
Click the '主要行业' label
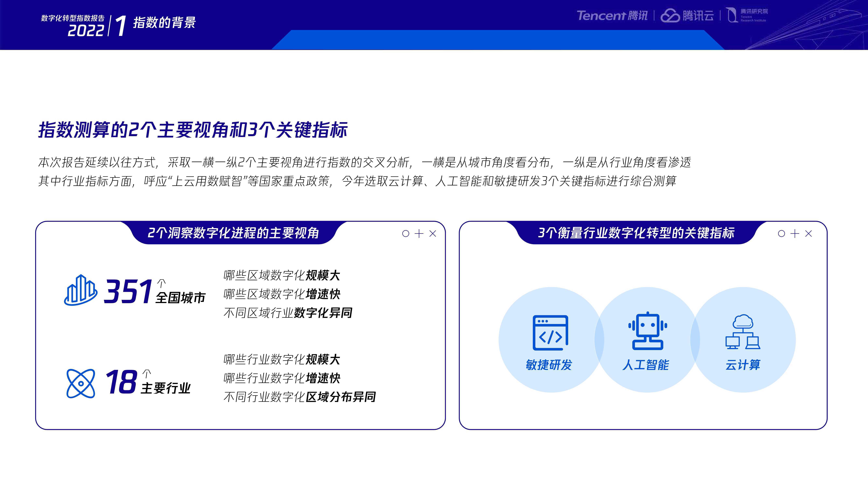(x=165, y=388)
